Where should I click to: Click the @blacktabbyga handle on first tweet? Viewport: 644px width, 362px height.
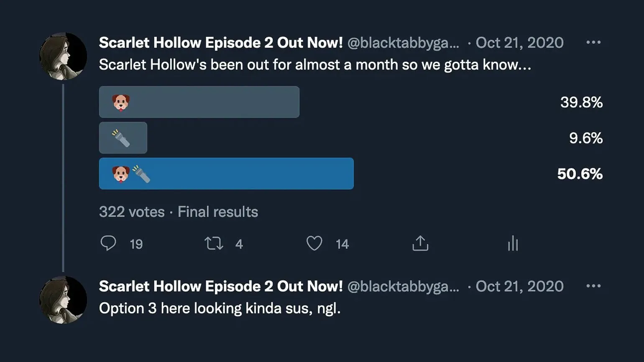pos(403,43)
